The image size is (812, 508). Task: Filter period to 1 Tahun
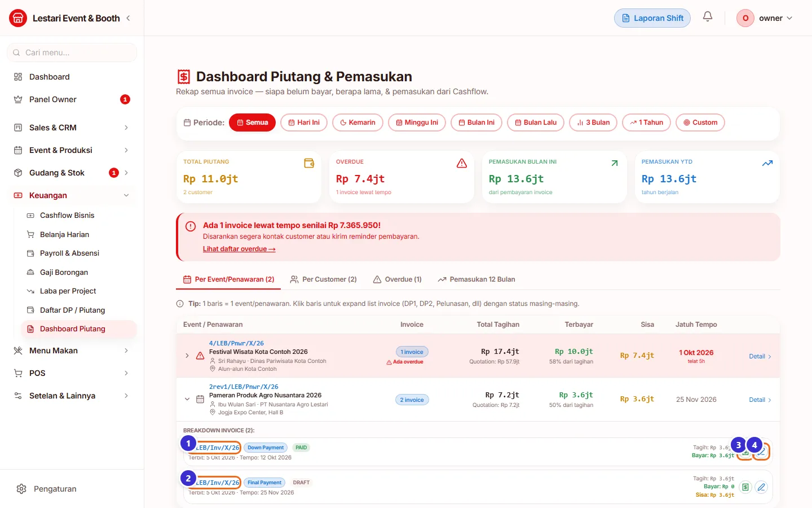(647, 122)
